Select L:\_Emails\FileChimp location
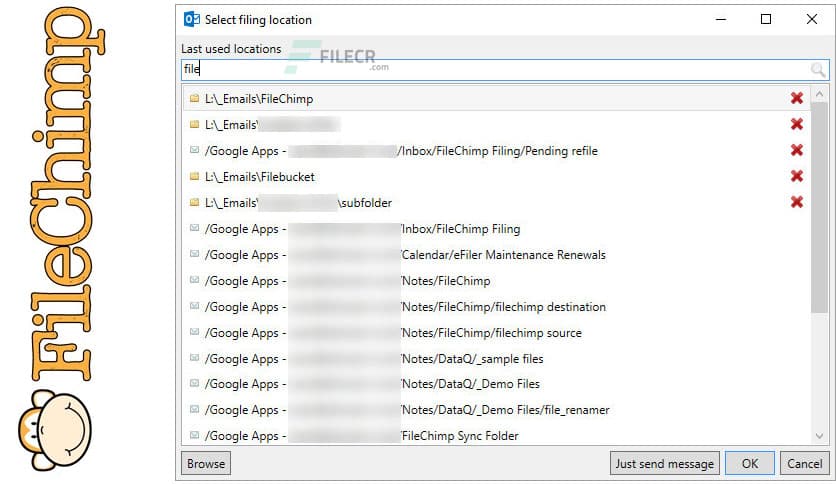This screenshot has height=484, width=836. click(x=496, y=99)
